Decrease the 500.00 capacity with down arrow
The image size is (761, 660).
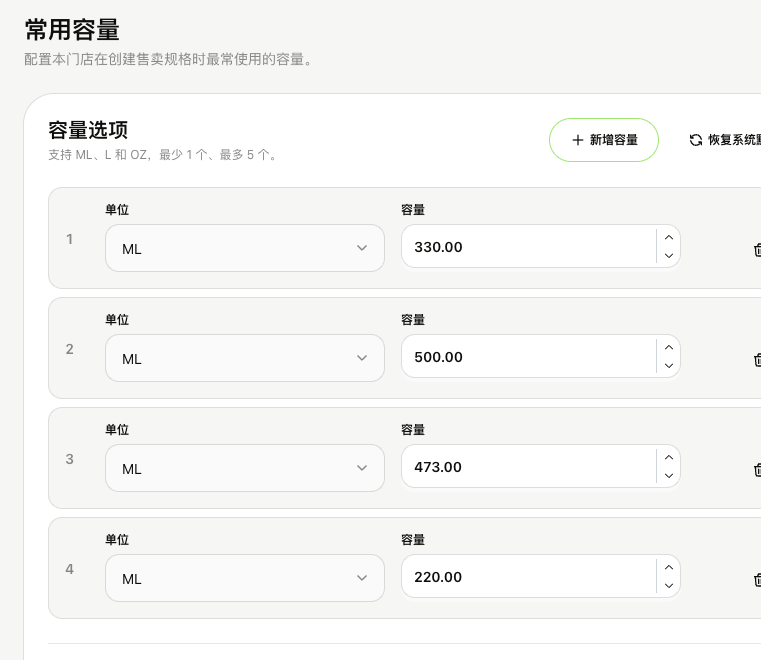point(669,365)
